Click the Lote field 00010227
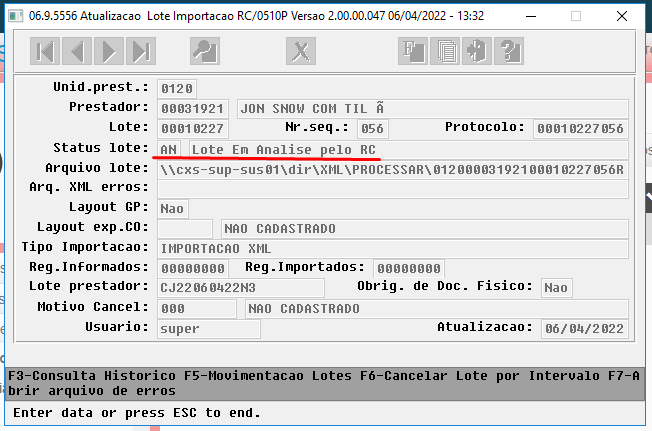Screen dimensions: 652x431 pos(193,129)
